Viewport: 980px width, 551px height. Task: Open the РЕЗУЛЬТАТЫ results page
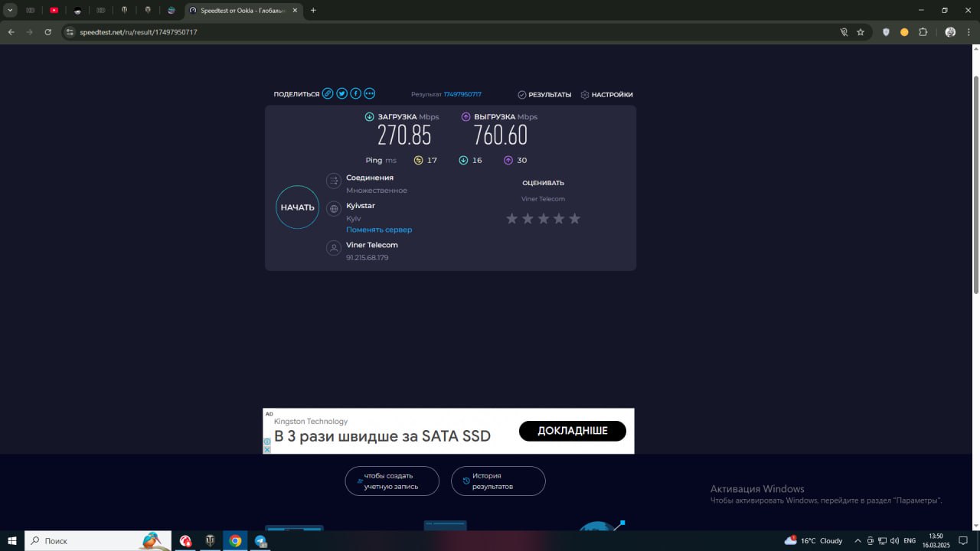544,95
